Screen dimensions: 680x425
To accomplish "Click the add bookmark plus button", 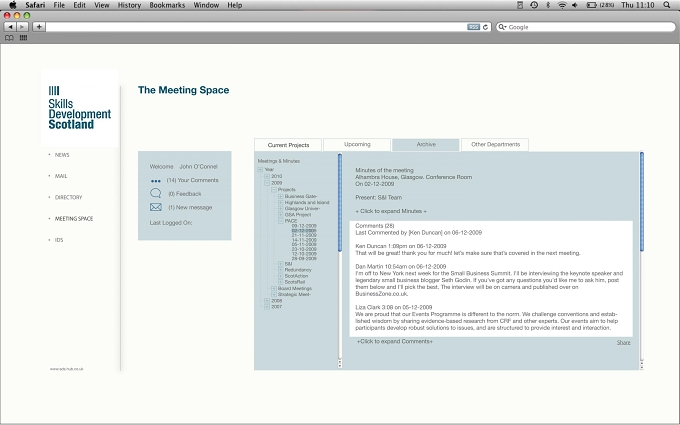I will 39,27.
